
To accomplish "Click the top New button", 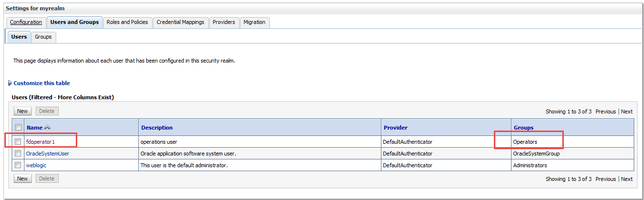I will [x=22, y=111].
